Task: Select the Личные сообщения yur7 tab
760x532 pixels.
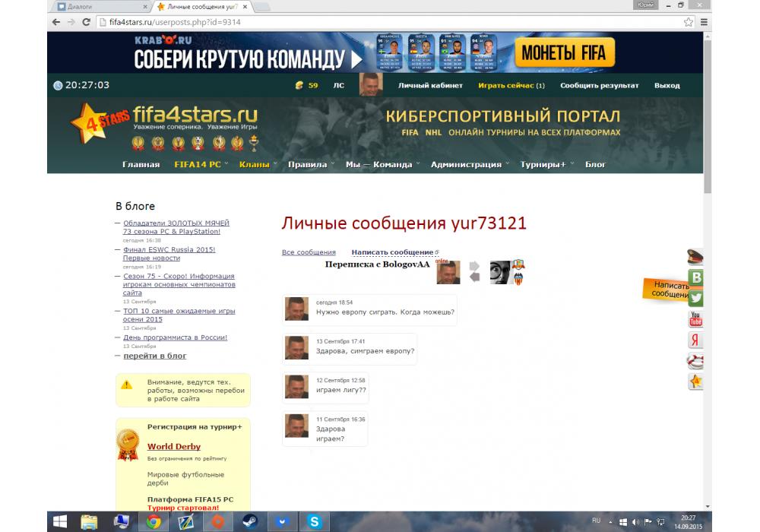Action: [202, 7]
